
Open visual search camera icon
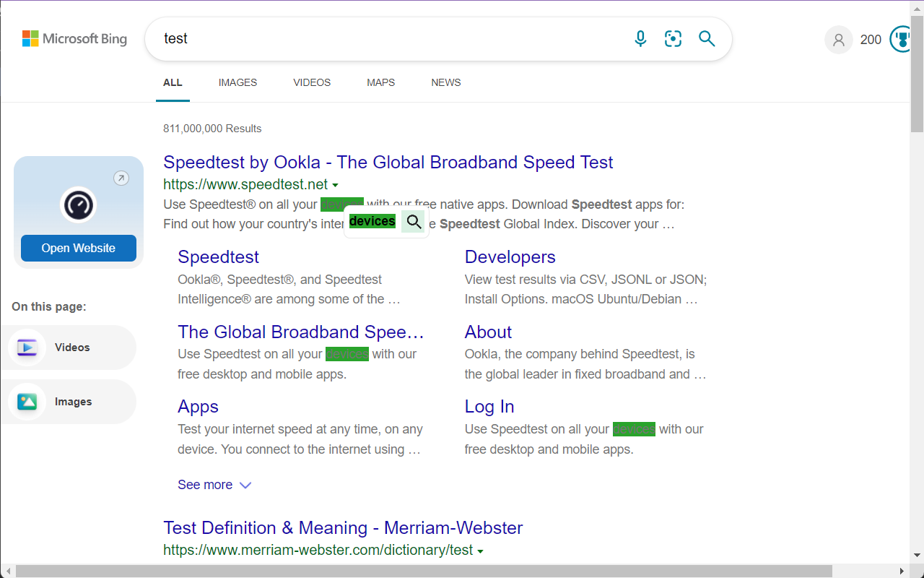point(673,38)
